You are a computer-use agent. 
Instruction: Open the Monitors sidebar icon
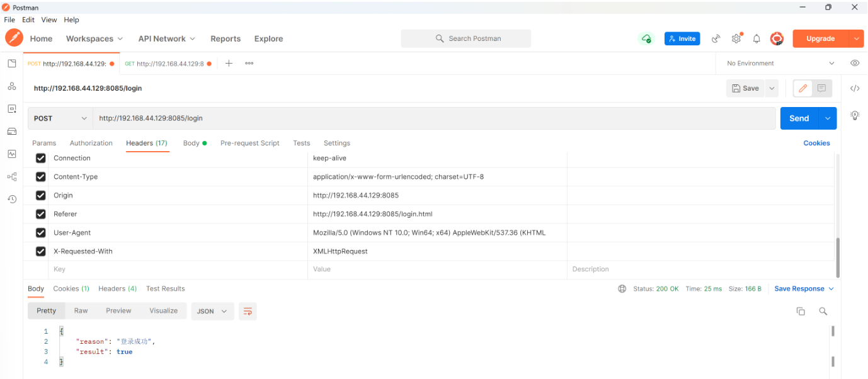[x=12, y=154]
